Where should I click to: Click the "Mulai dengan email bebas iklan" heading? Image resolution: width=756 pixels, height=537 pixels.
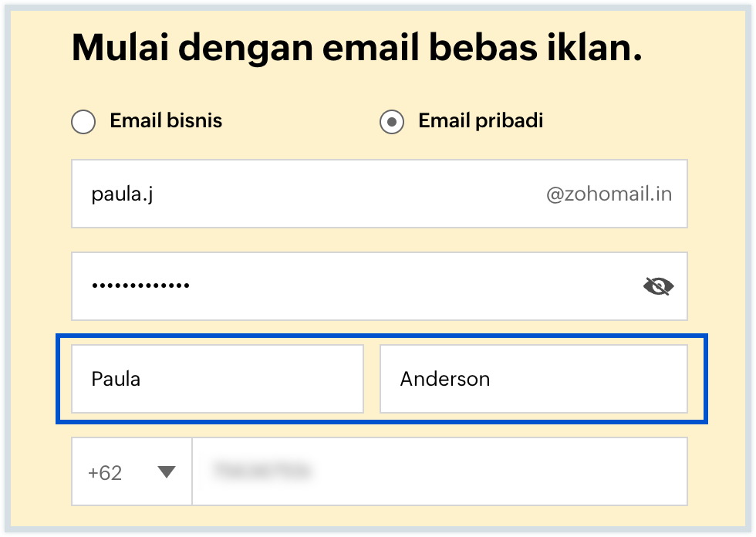pyautogui.click(x=356, y=48)
